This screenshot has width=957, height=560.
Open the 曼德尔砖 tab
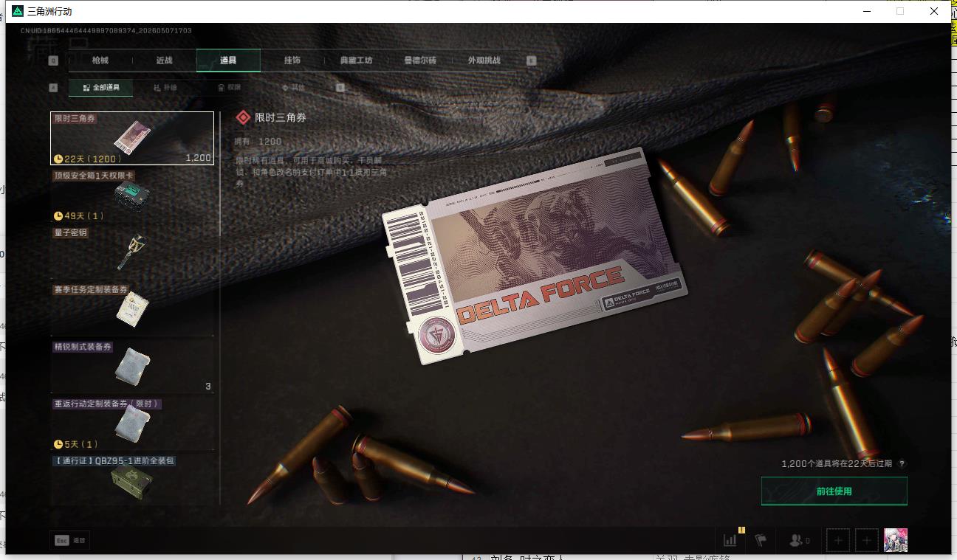[420, 61]
